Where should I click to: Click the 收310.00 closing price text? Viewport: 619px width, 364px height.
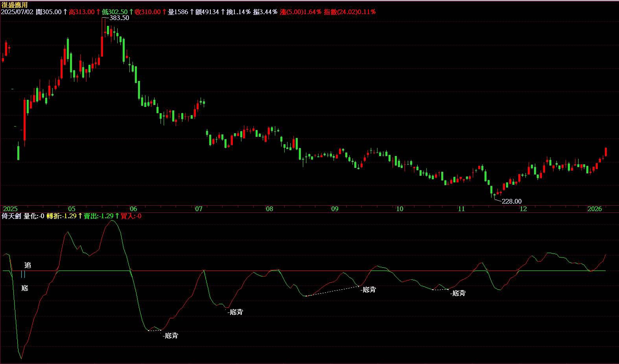tap(147, 12)
